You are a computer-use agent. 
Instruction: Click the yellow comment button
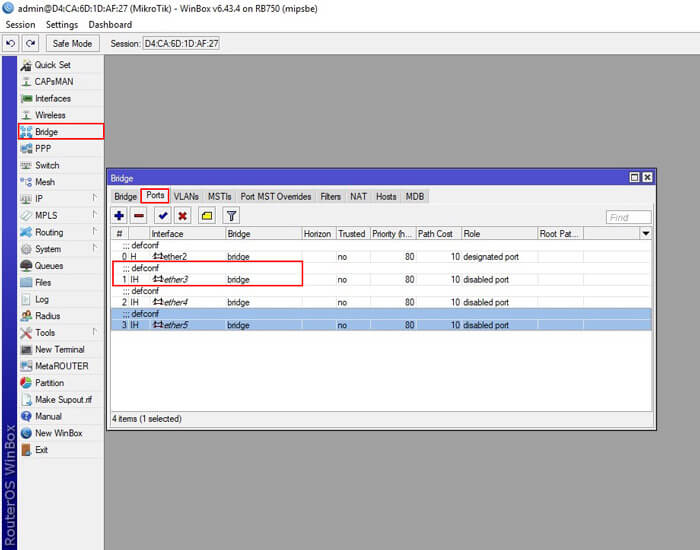[x=207, y=216]
